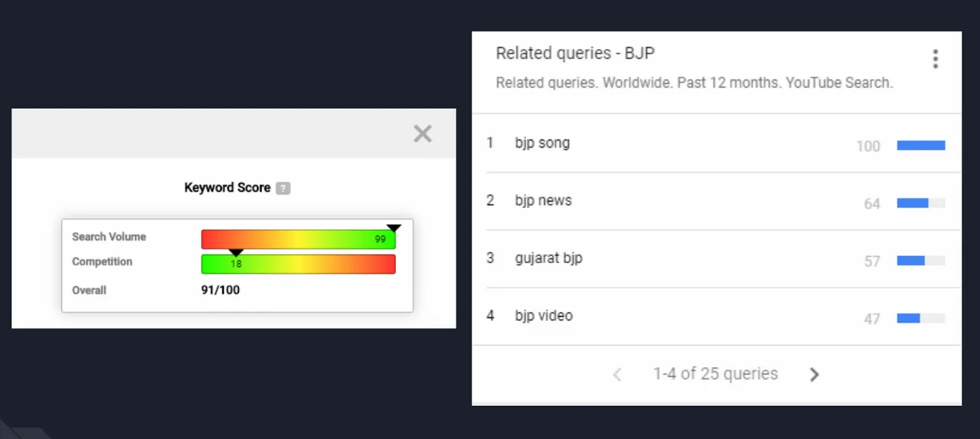This screenshot has width=980, height=439.
Task: Click the rank number 1 beside bjp song
Action: point(490,143)
